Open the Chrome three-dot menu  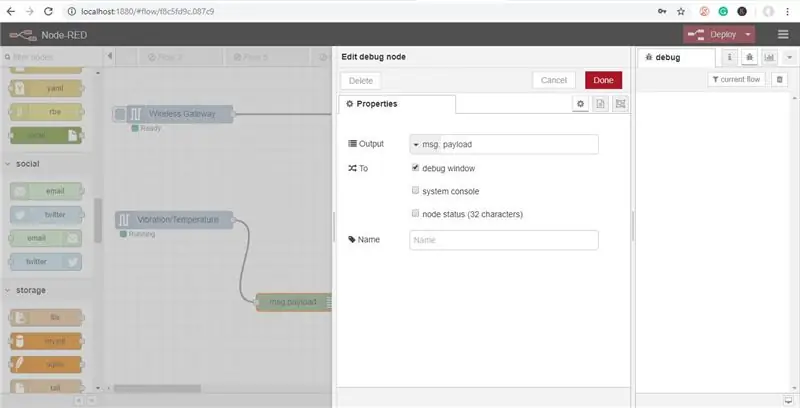[x=788, y=11]
